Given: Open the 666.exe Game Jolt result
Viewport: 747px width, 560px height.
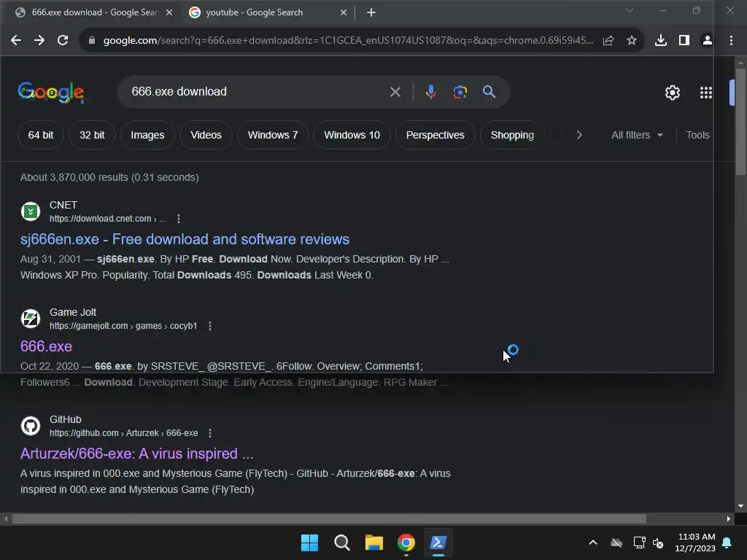Looking at the screenshot, I should [x=46, y=346].
